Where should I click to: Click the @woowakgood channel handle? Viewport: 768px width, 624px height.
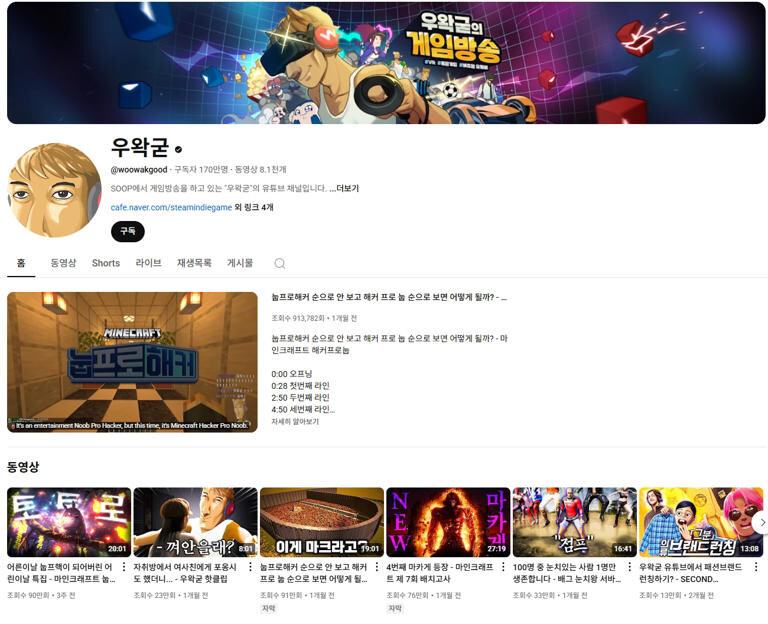[139, 169]
